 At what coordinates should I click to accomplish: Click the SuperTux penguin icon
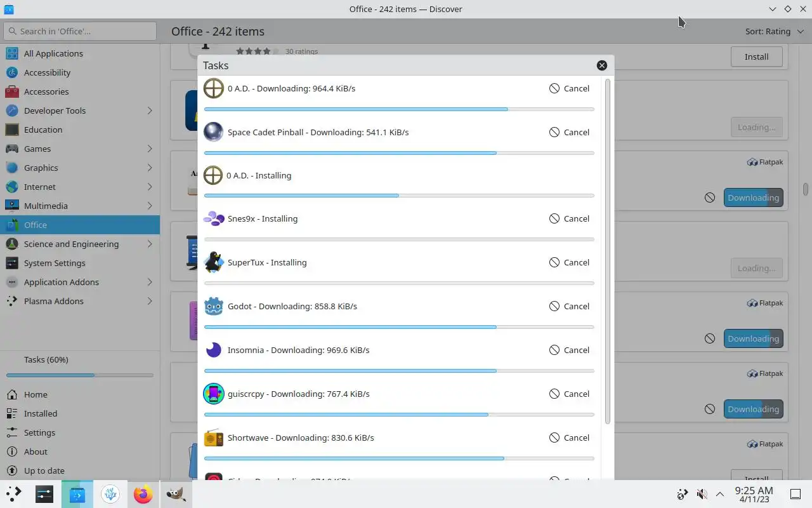(214, 262)
